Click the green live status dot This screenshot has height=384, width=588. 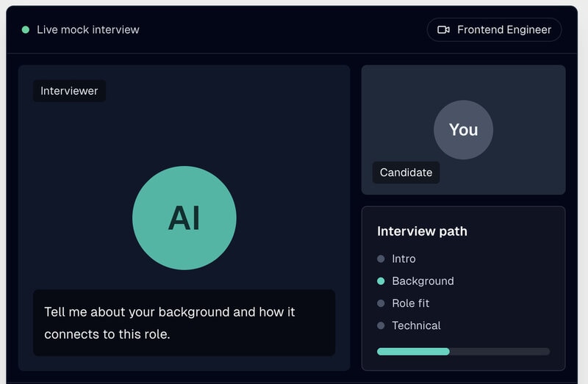pos(26,29)
